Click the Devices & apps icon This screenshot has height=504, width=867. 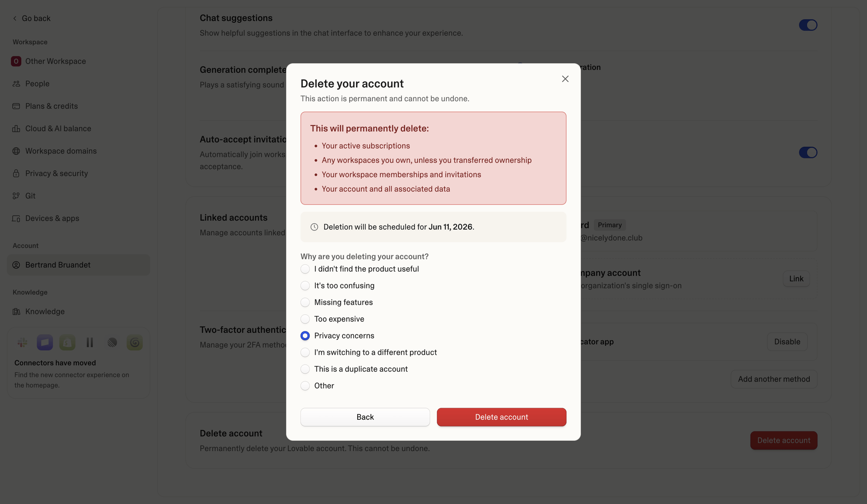tap(16, 218)
